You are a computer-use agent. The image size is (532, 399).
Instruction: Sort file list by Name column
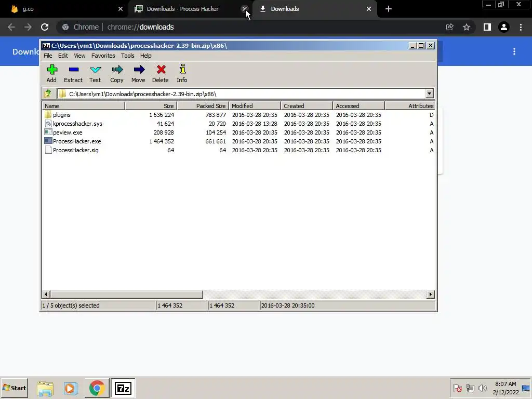(x=84, y=106)
